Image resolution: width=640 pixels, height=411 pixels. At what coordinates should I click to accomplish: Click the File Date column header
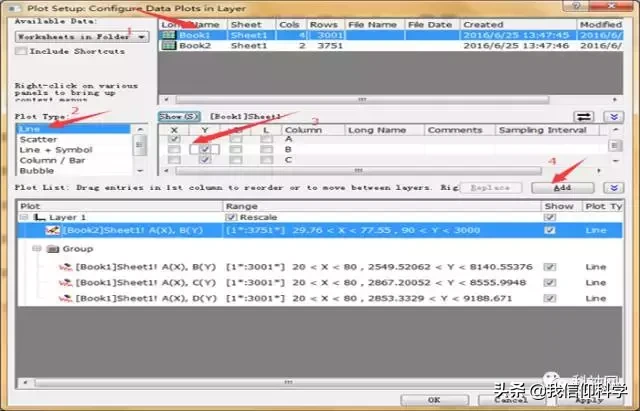(430, 24)
